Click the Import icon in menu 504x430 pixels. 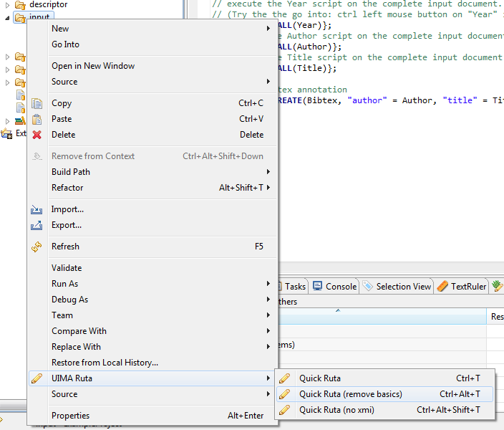37,209
